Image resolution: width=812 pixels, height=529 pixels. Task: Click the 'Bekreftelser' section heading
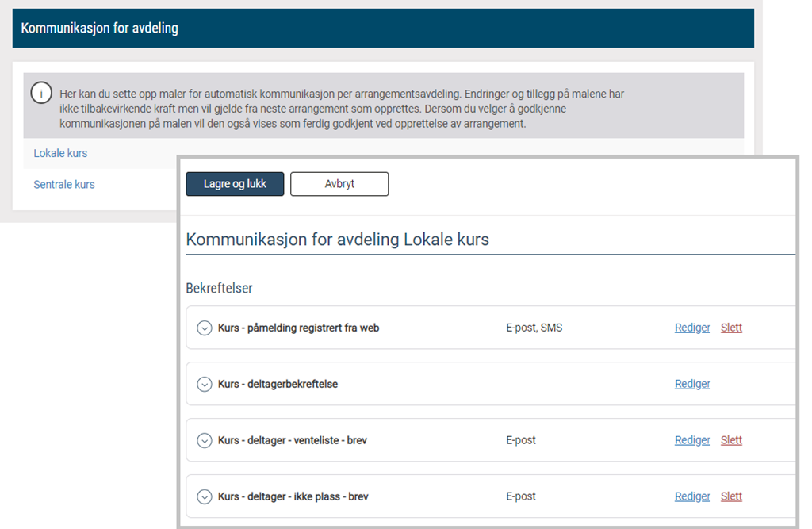pyautogui.click(x=219, y=288)
